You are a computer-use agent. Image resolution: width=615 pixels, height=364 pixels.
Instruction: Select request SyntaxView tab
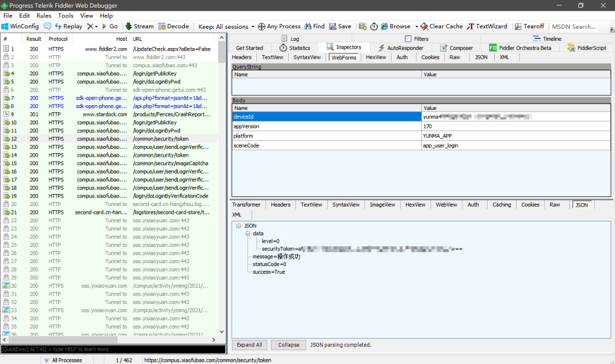point(307,57)
